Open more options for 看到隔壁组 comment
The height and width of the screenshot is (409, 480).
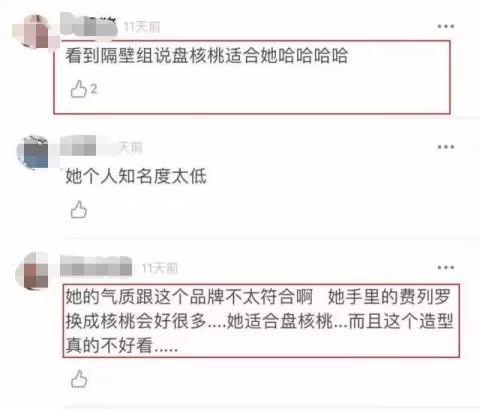pos(446,26)
